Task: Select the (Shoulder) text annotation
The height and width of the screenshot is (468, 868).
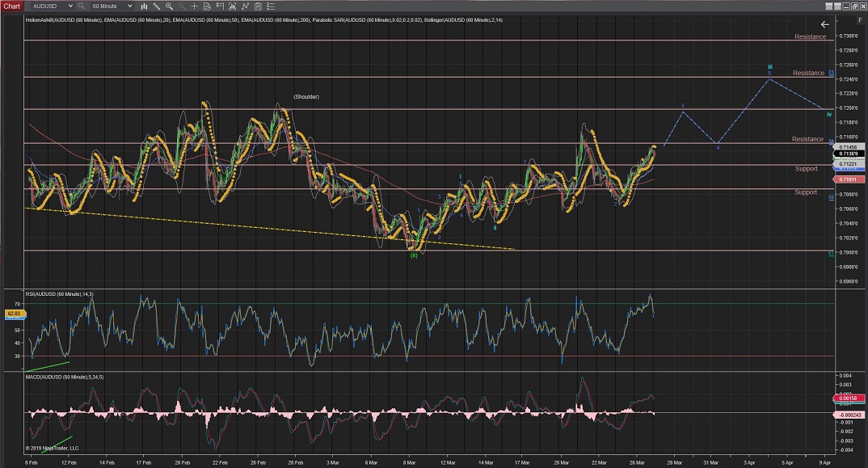Action: coord(306,97)
